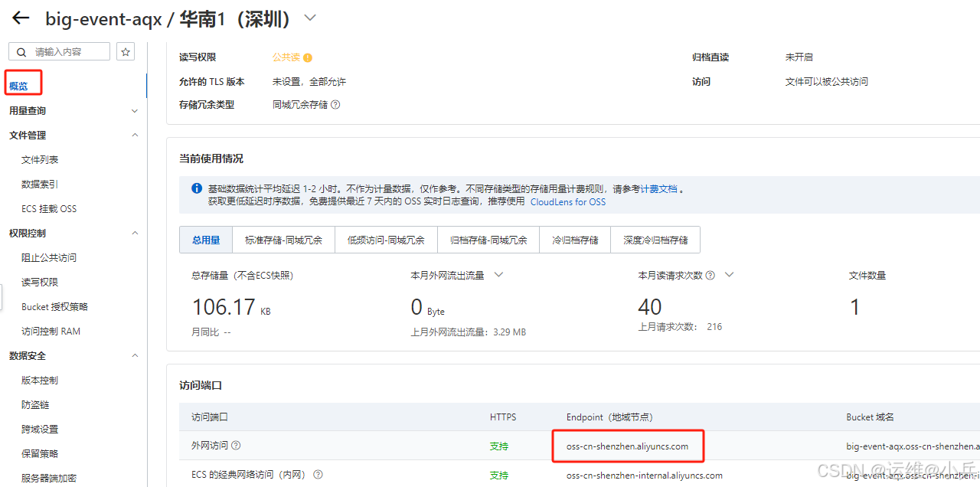Select the 标准存储-同城冗余 tab
This screenshot has height=487, width=980.
tap(283, 240)
